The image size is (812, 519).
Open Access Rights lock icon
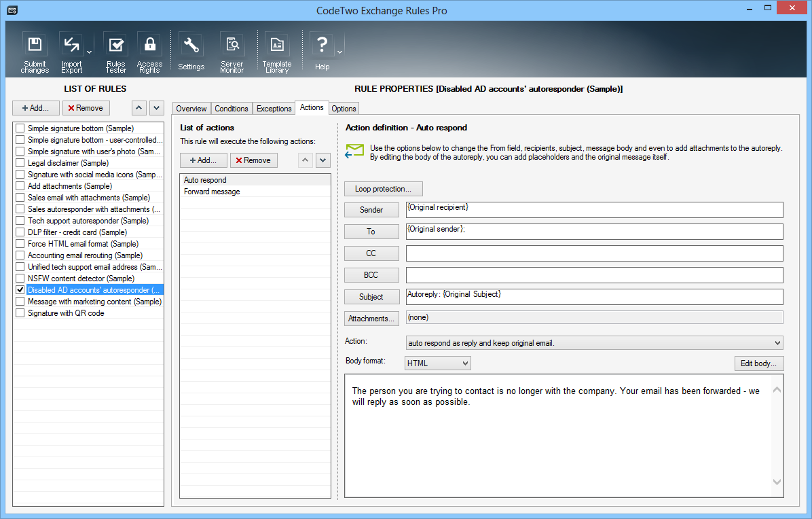click(x=149, y=46)
